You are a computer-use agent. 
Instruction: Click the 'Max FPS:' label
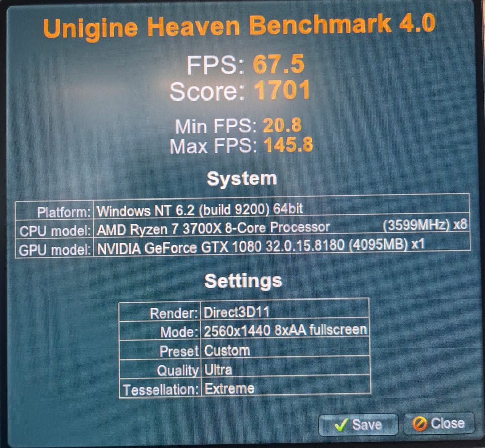[213, 146]
